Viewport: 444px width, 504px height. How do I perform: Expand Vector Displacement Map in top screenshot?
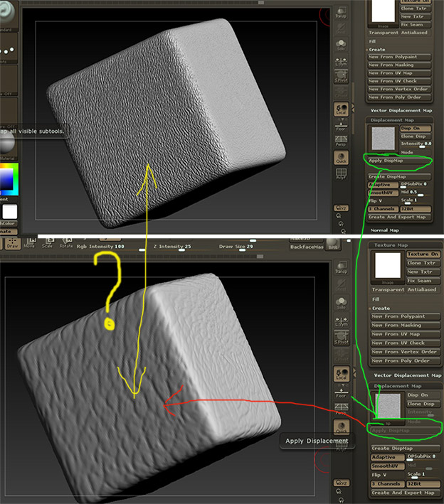(401, 111)
